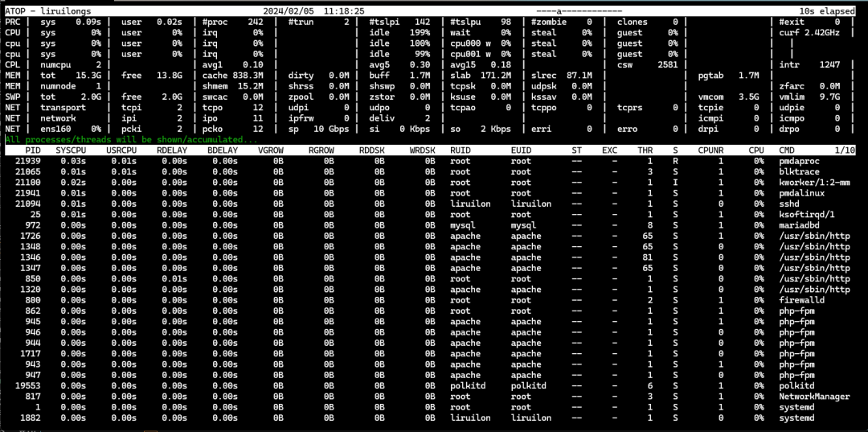Click PID 21065 in process list

pos(27,171)
